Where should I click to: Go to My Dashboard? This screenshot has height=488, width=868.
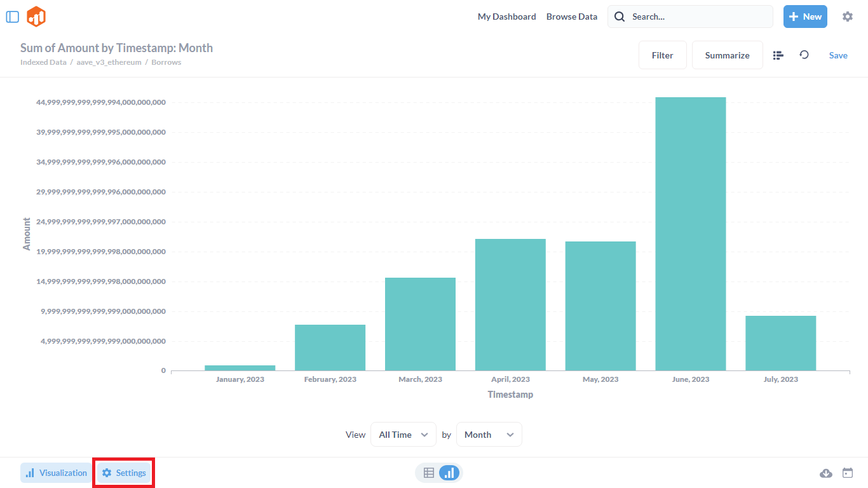click(x=506, y=17)
